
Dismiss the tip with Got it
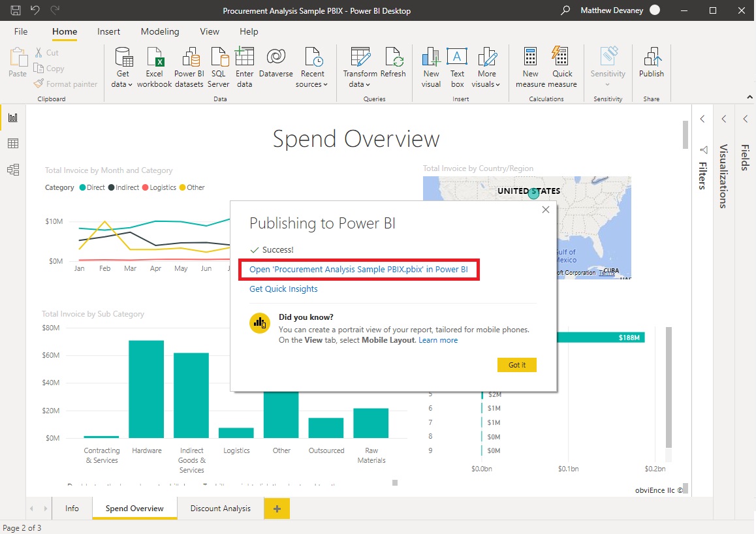point(516,365)
